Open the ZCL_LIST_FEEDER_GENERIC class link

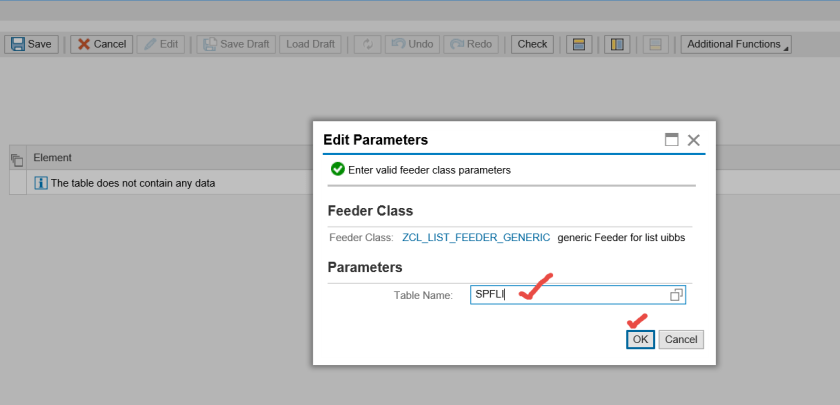(476, 238)
